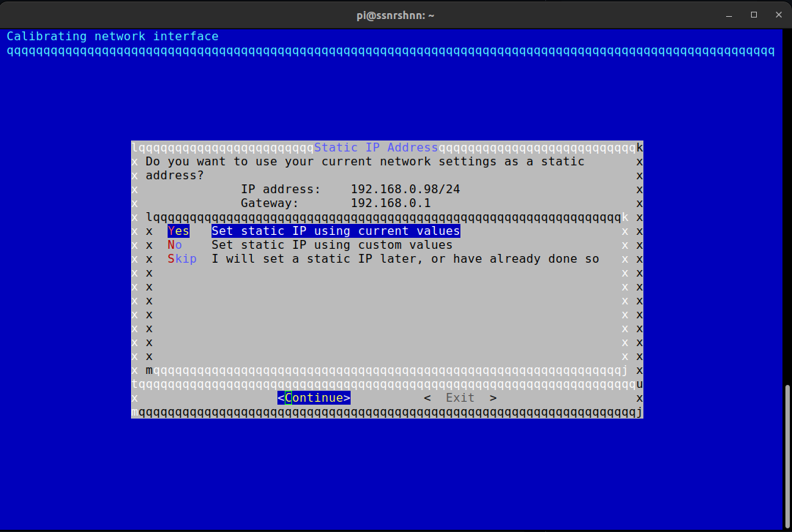Click the IP address value 192.168.0.98/24
The width and height of the screenshot is (792, 532).
[405, 190]
